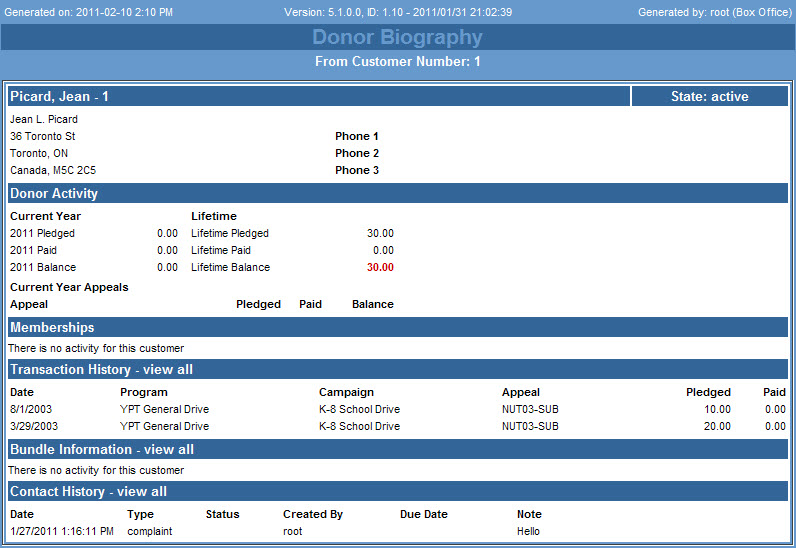Screen dimensions: 796x548
Task: Click the Phone 1 label
Action: click(356, 136)
